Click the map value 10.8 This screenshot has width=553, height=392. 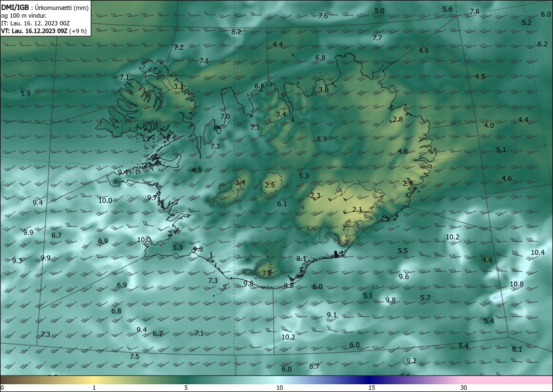click(x=517, y=284)
